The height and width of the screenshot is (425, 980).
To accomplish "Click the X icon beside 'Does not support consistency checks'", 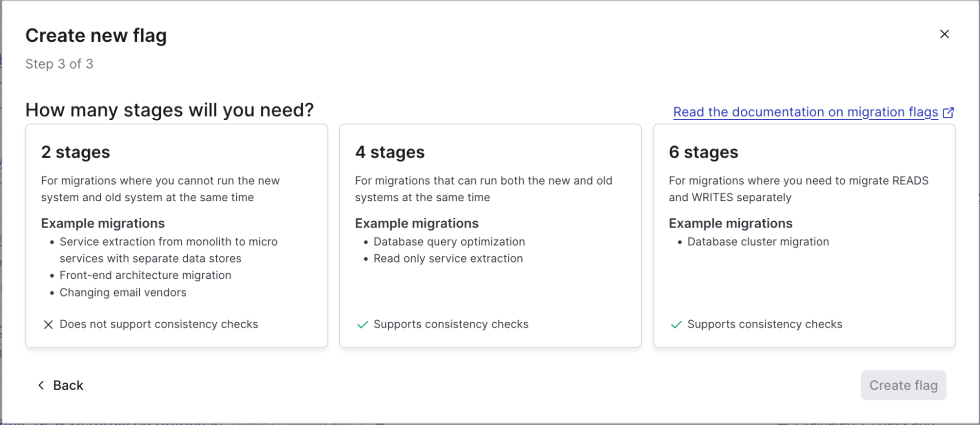I will pos(48,325).
